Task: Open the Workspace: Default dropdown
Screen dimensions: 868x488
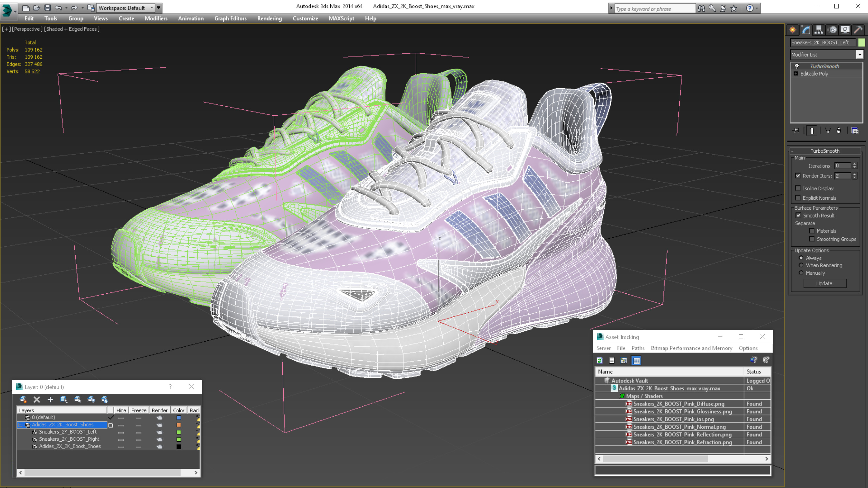Action: click(x=125, y=8)
